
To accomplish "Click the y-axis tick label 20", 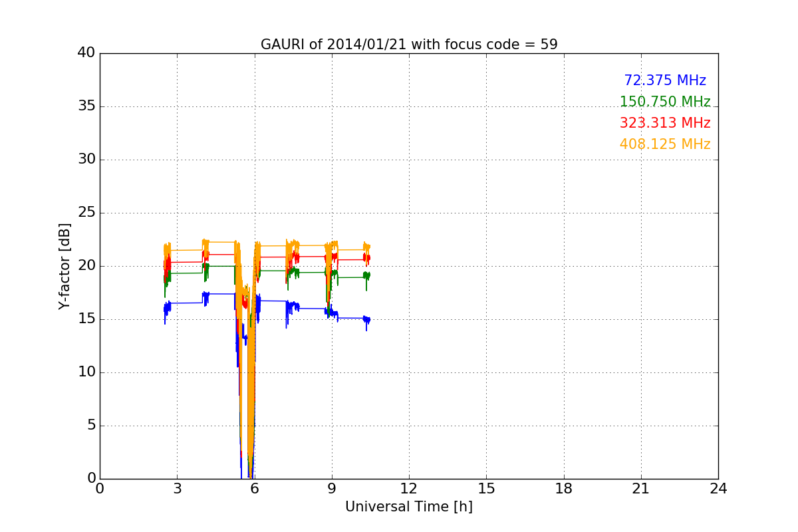I will (x=86, y=266).
